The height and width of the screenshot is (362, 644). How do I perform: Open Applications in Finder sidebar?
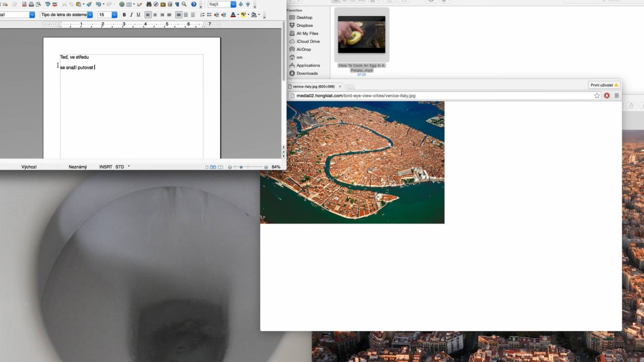308,65
